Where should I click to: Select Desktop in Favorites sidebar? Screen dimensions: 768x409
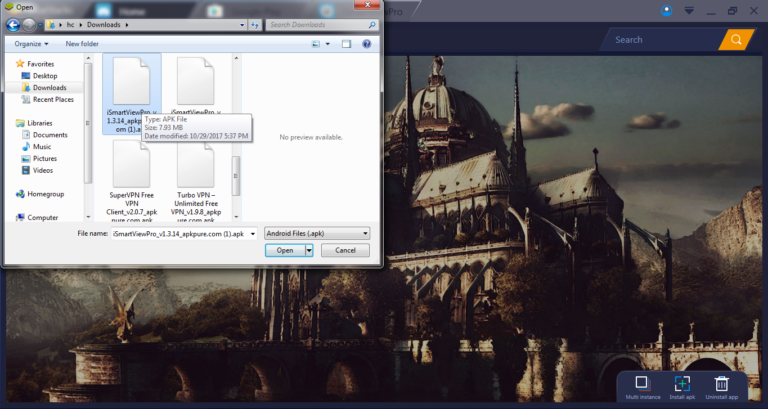click(x=45, y=76)
